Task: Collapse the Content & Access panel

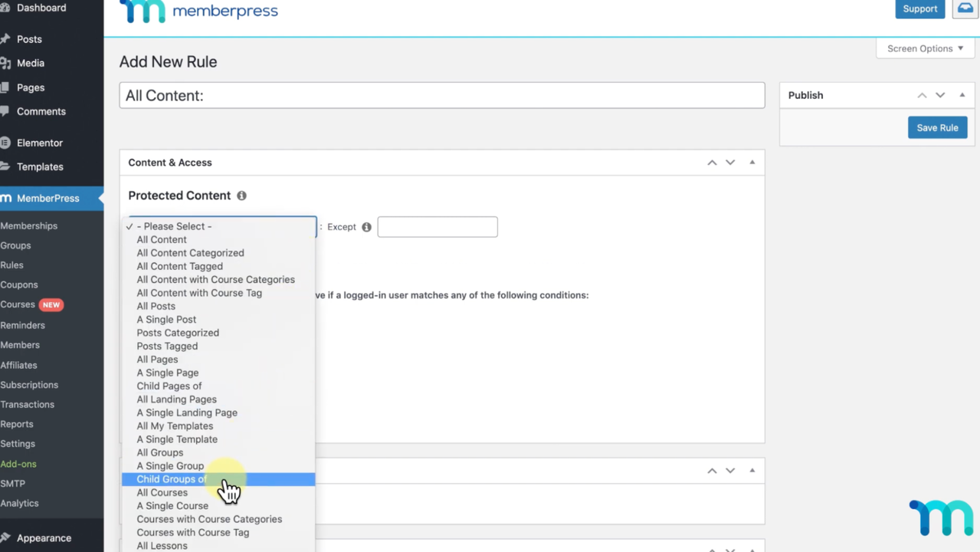Action: click(752, 163)
